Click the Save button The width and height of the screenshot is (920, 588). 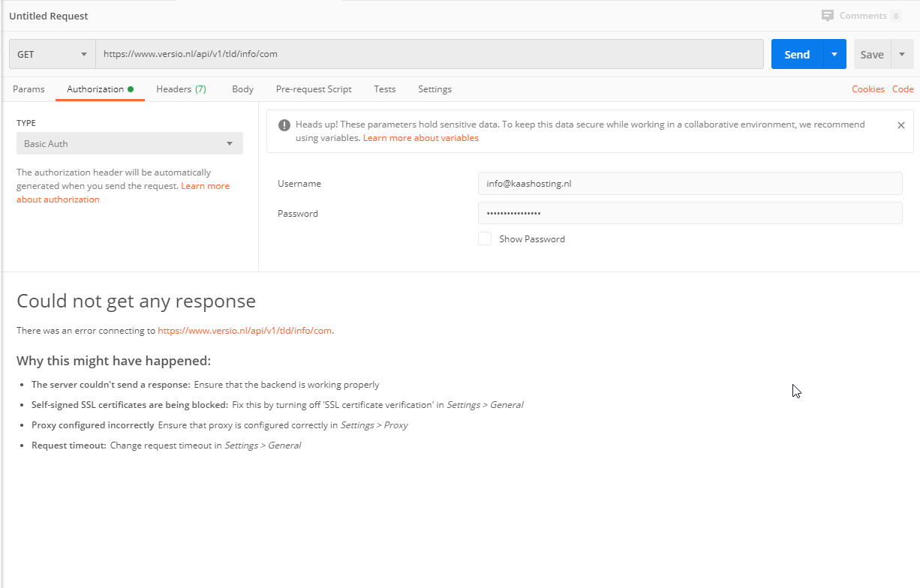point(871,55)
